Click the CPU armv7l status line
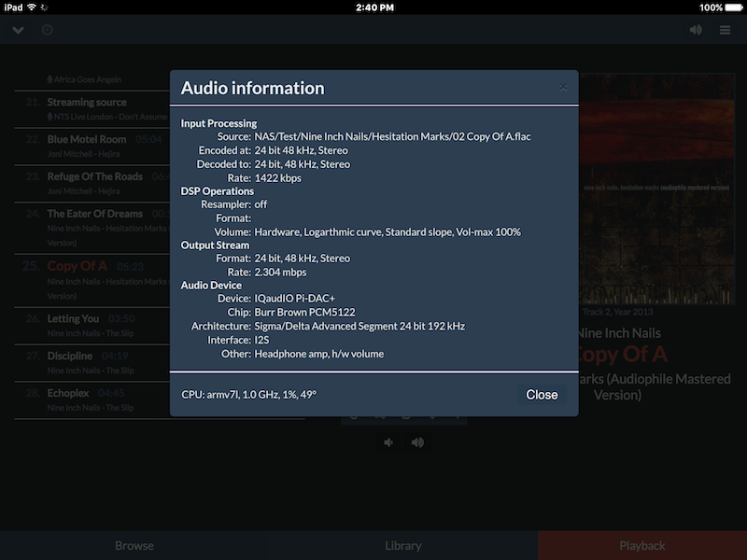Image resolution: width=747 pixels, height=560 pixels. coord(248,395)
